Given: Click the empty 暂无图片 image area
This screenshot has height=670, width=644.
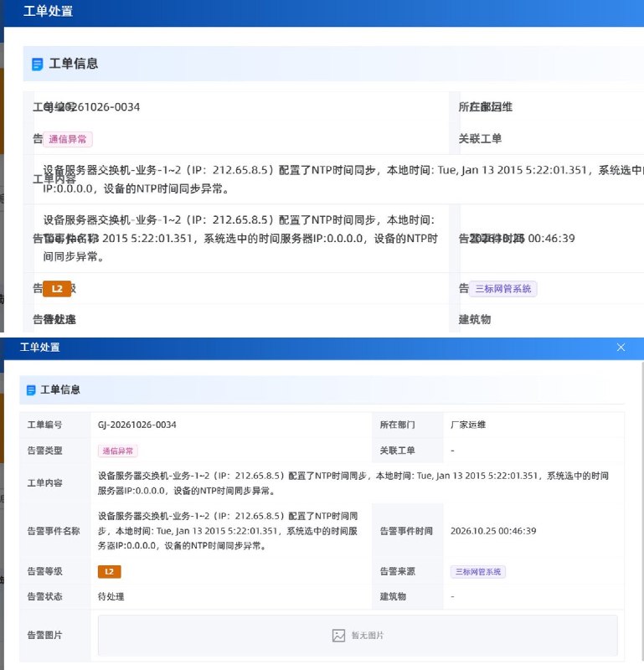Looking at the screenshot, I should pyautogui.click(x=358, y=636).
